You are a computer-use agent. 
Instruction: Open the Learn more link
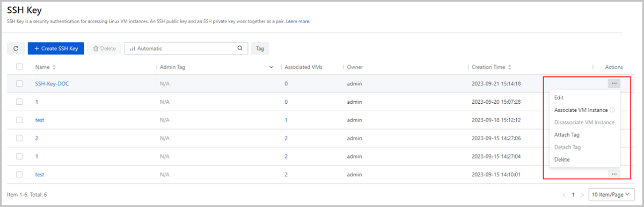pos(298,22)
